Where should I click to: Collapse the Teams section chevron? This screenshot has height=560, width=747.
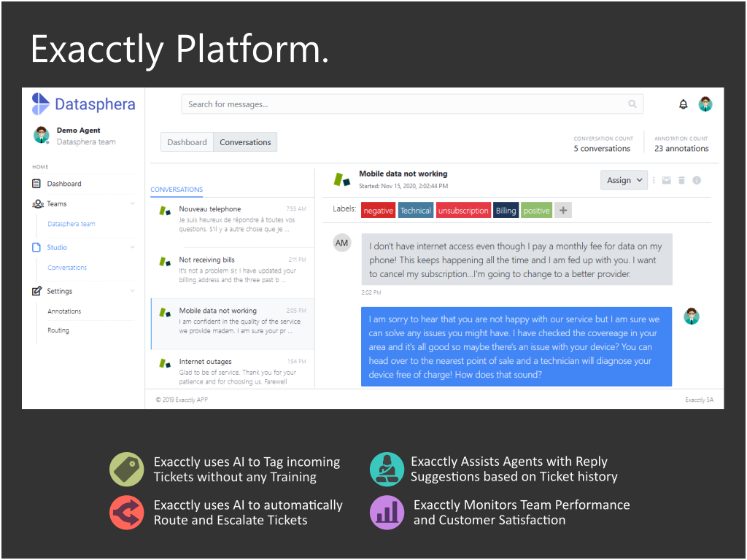[x=133, y=204]
